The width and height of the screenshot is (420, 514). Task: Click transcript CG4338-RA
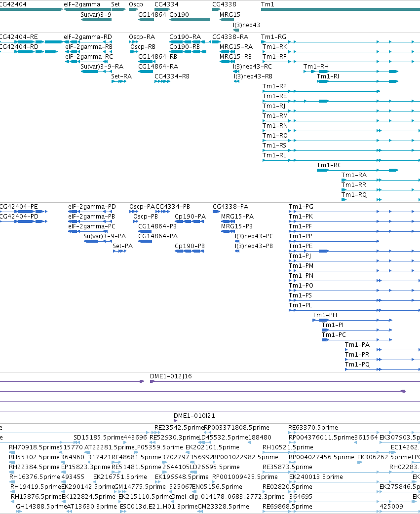pos(230,37)
